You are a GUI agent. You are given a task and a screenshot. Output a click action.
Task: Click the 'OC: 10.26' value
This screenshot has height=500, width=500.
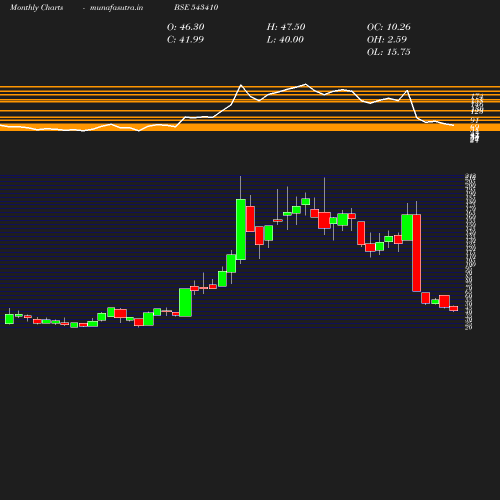389,27
